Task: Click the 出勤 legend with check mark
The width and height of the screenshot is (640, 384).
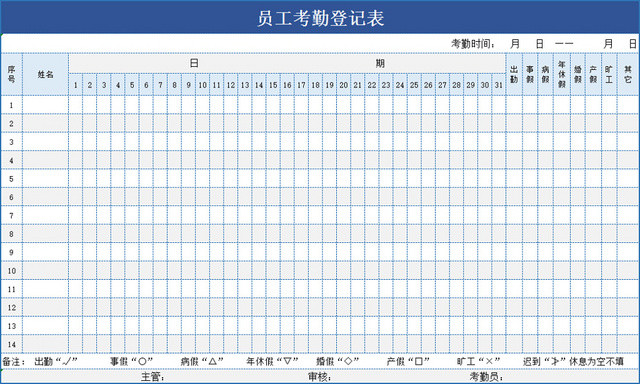Action: click(x=56, y=362)
